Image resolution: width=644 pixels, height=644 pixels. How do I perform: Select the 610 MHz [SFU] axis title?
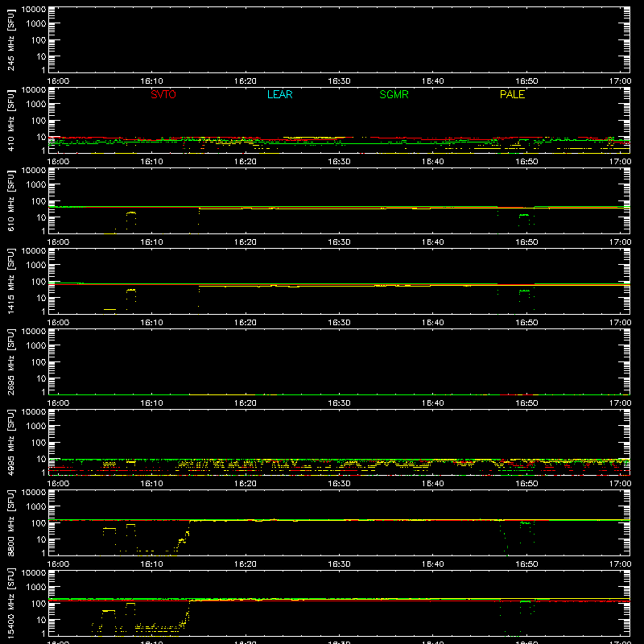pyautogui.click(x=11, y=200)
